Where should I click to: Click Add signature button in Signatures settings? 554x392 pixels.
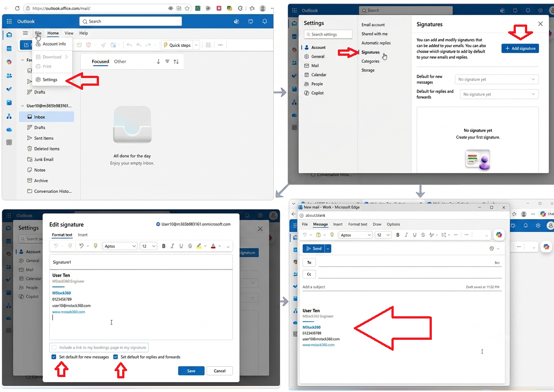tap(520, 48)
